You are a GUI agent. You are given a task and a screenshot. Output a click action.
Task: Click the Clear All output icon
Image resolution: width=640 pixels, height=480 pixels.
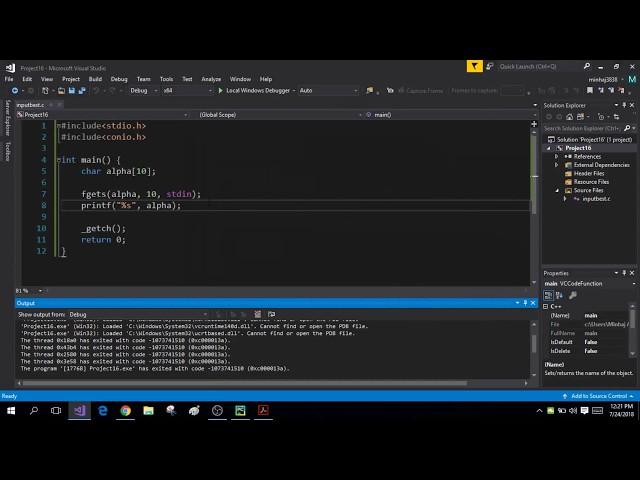click(258, 314)
